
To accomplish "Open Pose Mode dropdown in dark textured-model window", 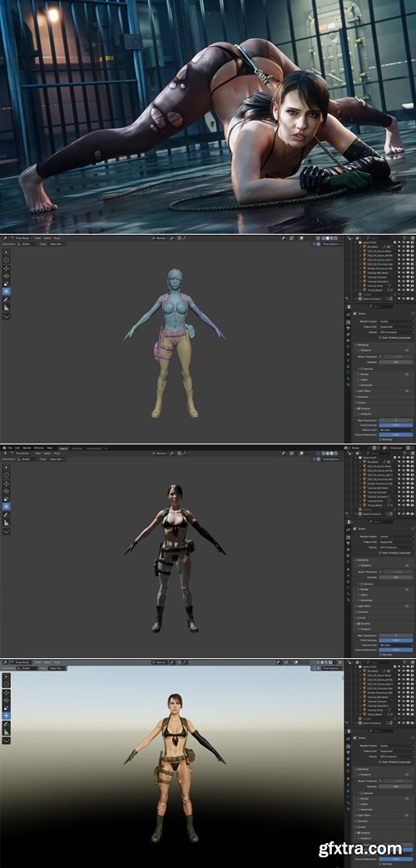I will click(22, 454).
